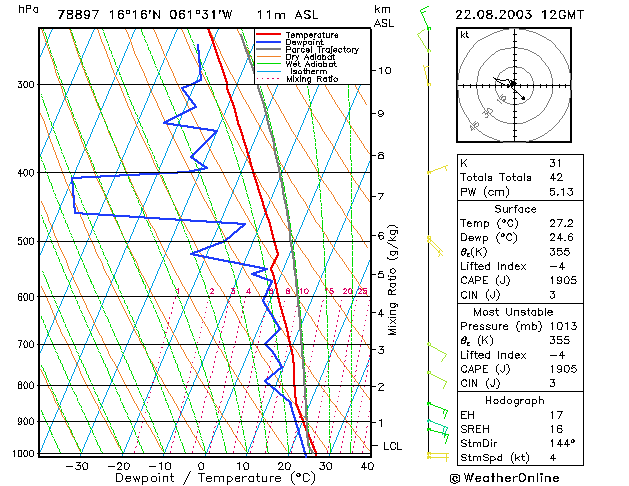Click the Most Unstable section heading
Image resolution: width=629 pixels, height=486 pixels.
tap(513, 312)
